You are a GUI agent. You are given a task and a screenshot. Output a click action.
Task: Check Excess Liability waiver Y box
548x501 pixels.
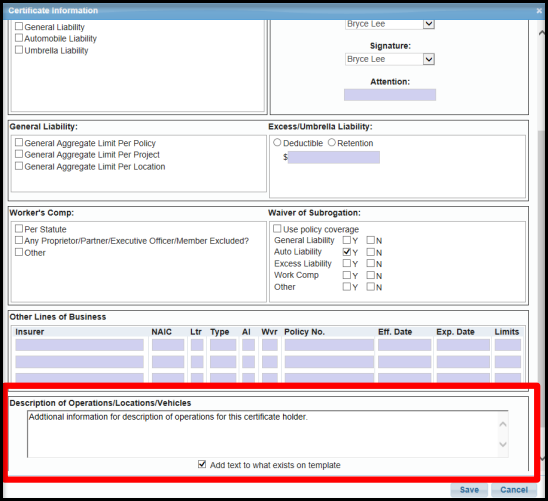(347, 263)
